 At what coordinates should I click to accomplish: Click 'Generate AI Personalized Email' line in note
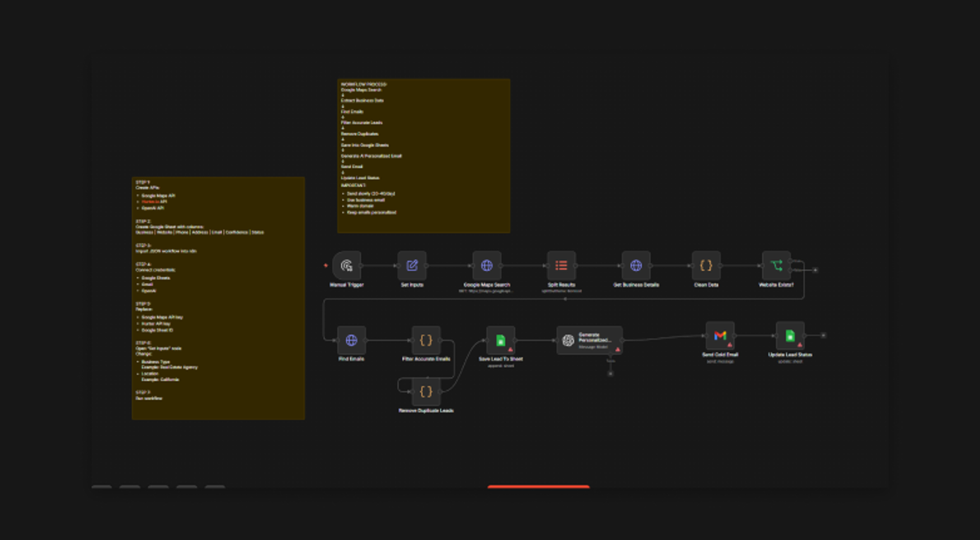point(371,156)
